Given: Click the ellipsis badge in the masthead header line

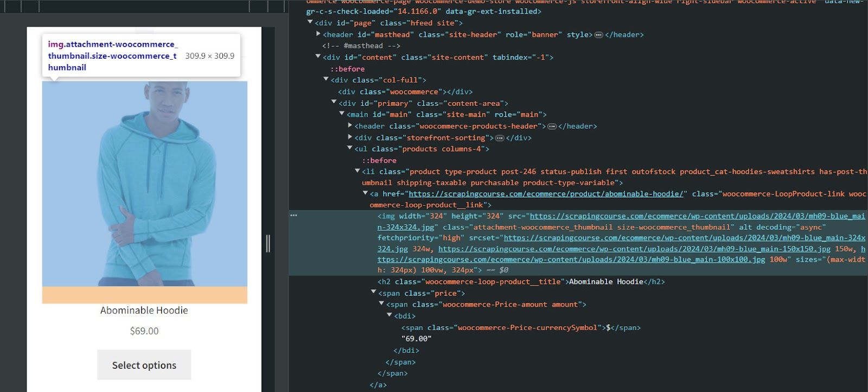Looking at the screenshot, I should click(598, 35).
